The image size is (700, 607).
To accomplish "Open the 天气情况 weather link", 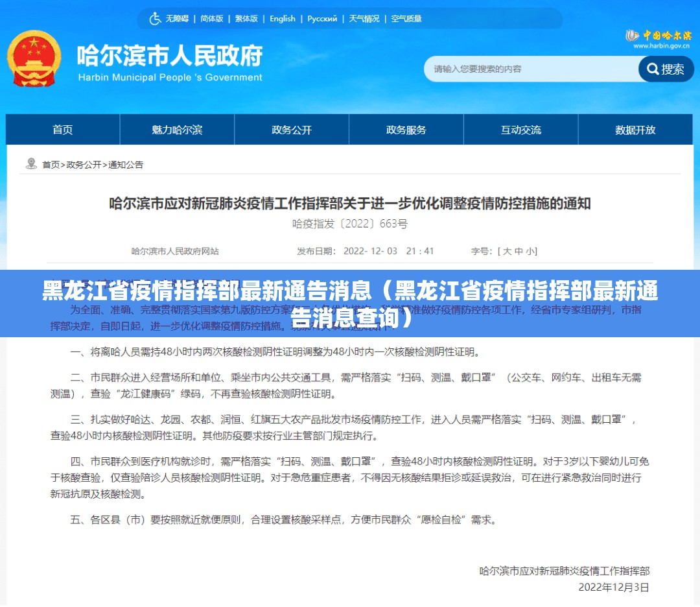I will pyautogui.click(x=364, y=19).
